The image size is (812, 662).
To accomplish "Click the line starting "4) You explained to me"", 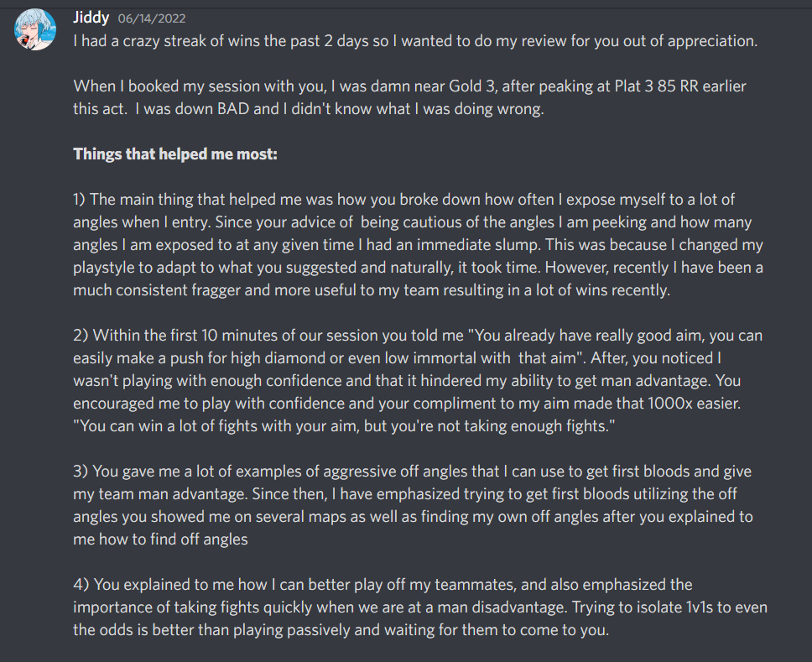I will [383, 584].
